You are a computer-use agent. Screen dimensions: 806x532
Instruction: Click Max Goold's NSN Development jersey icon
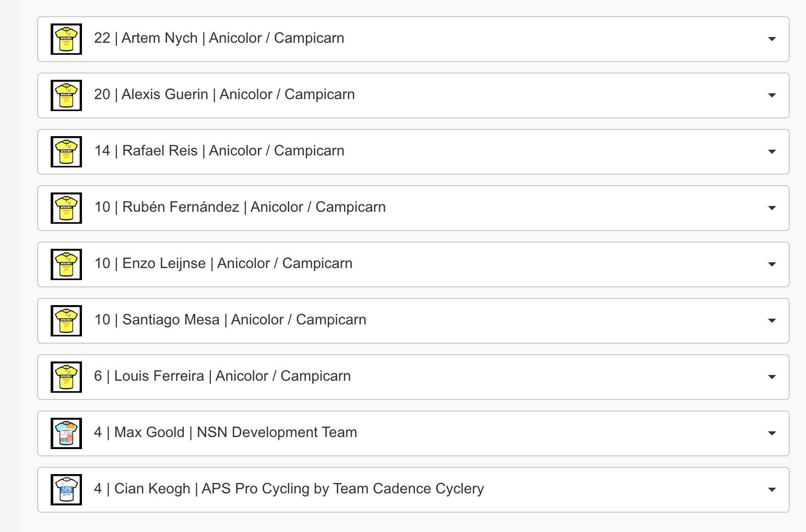pos(66,433)
